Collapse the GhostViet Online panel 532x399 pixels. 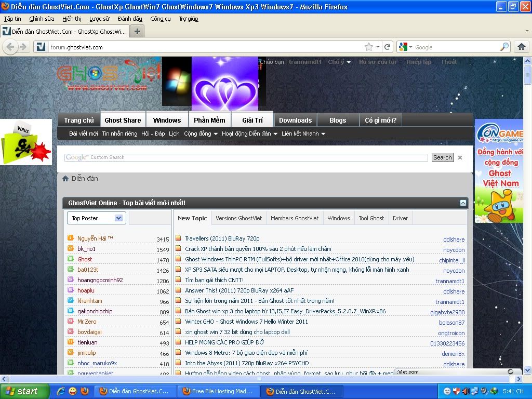pos(462,203)
